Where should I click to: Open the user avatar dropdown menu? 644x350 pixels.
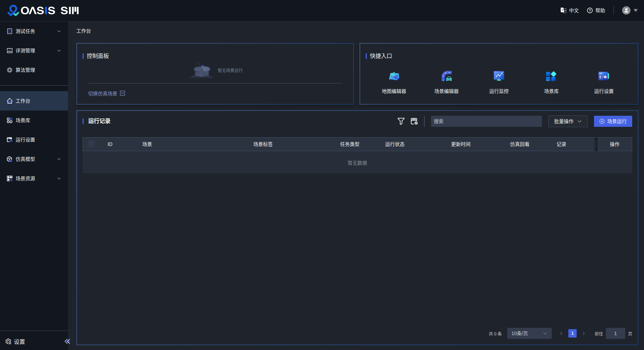tap(629, 10)
